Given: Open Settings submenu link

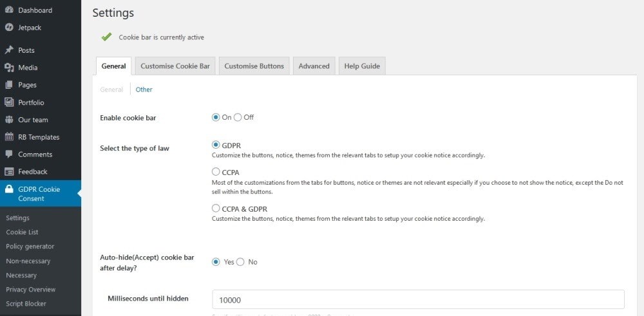Looking at the screenshot, I should point(17,218).
